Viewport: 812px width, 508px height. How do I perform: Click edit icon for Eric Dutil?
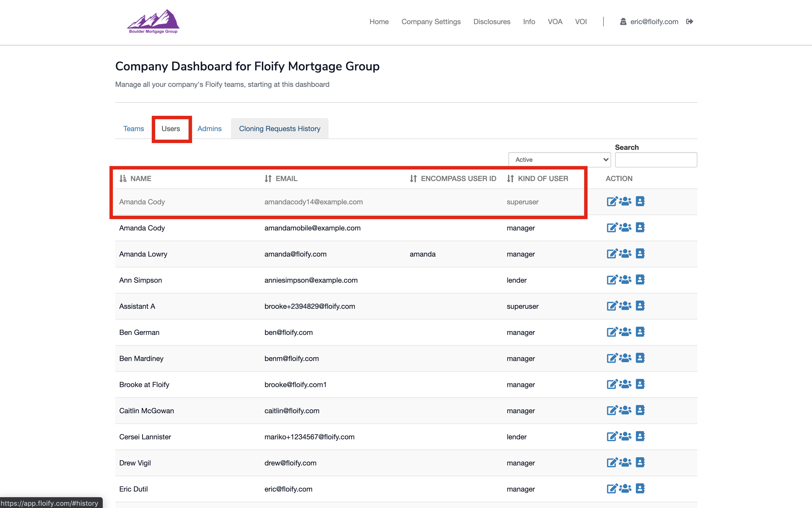(x=611, y=488)
